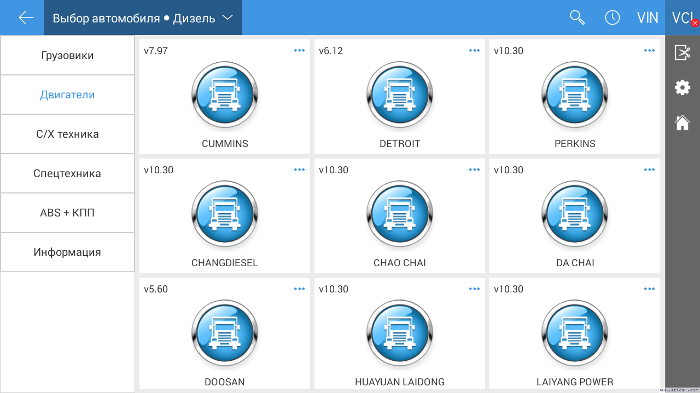
Task: Open the Выбор автомобиля • Дизель dropdown
Action: coord(143,18)
